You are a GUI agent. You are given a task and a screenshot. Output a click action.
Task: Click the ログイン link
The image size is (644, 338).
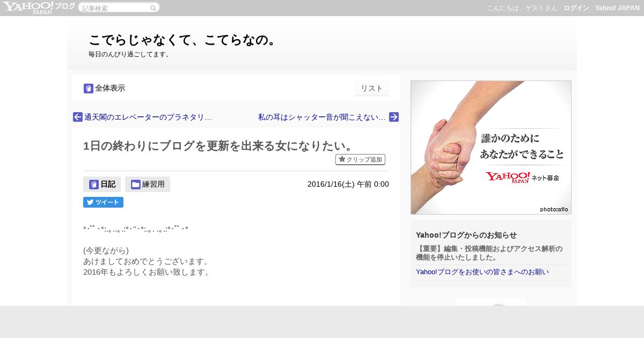(x=576, y=8)
